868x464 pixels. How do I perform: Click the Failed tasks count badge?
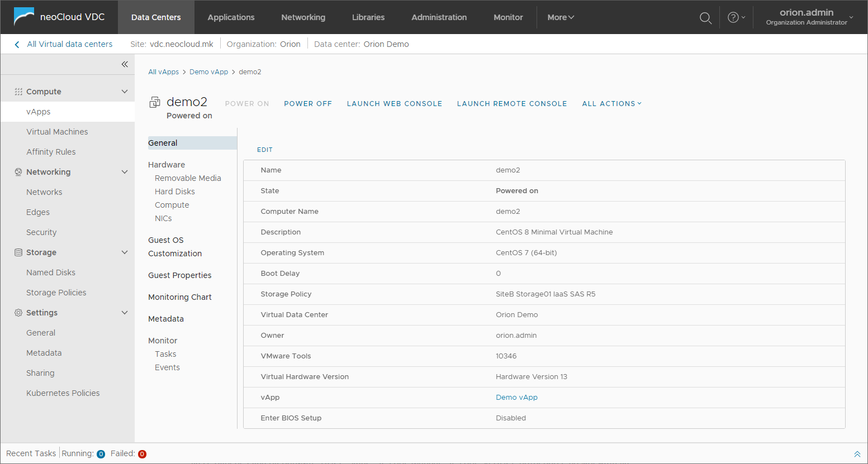[142, 454]
